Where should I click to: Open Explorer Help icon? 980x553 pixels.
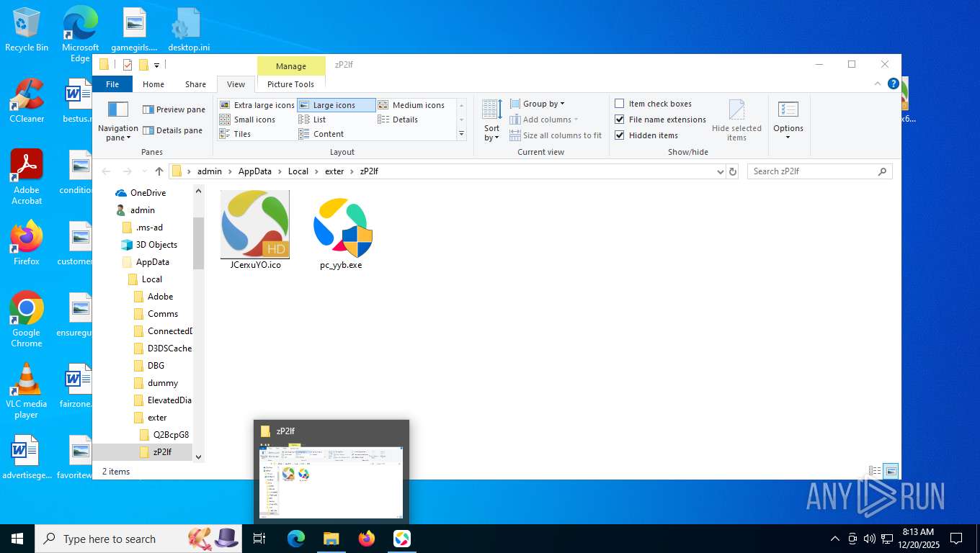click(893, 84)
